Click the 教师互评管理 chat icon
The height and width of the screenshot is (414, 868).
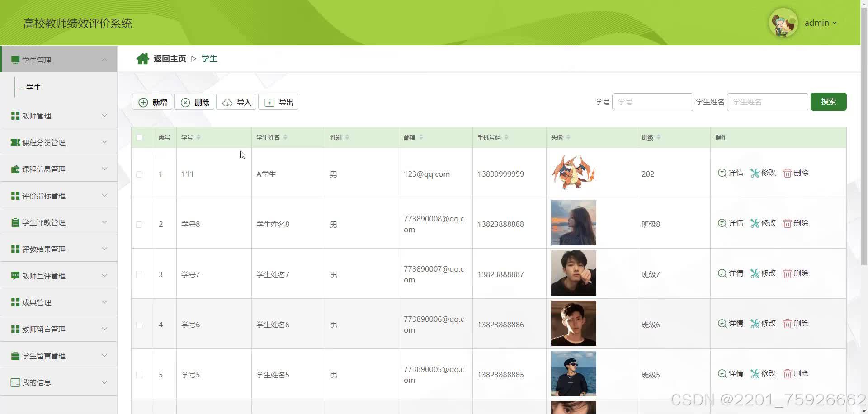click(15, 276)
